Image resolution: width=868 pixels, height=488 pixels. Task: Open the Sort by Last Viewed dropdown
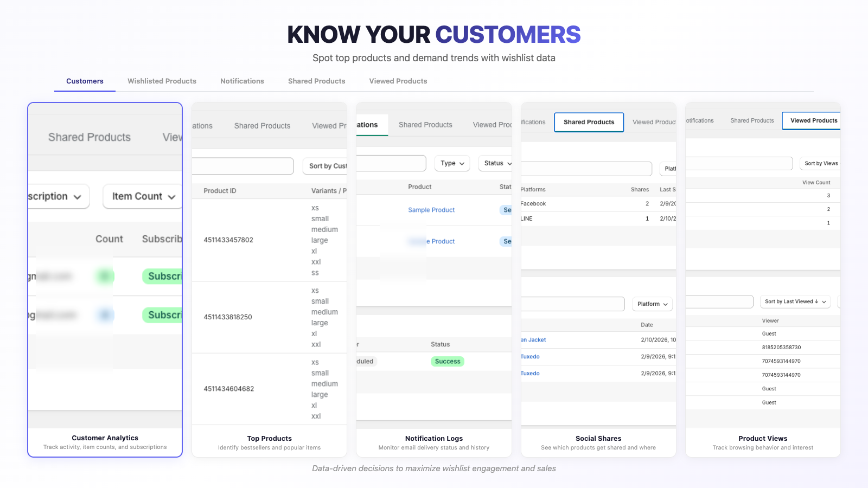[795, 301]
